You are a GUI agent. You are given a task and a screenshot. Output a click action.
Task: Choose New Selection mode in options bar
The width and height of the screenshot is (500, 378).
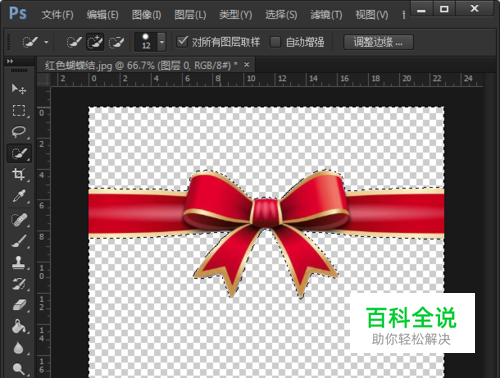click(x=74, y=42)
